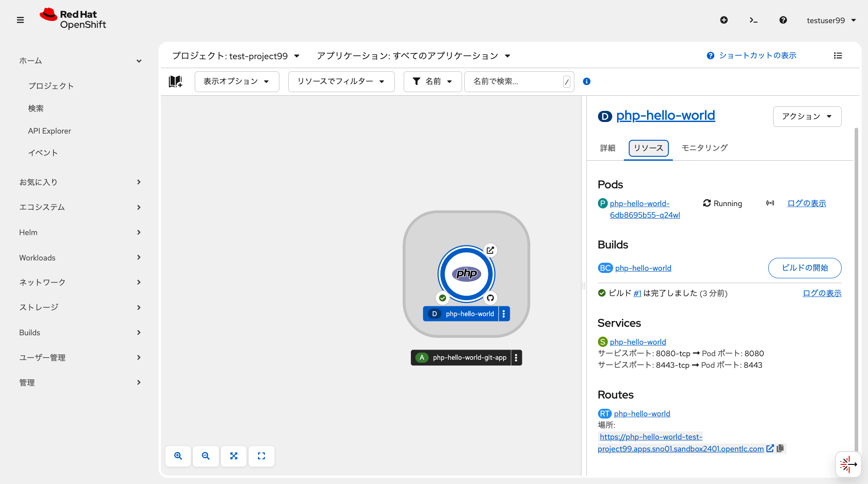Click the add-to-project catalog book icon
This screenshot has width=868, height=484.
point(176,81)
